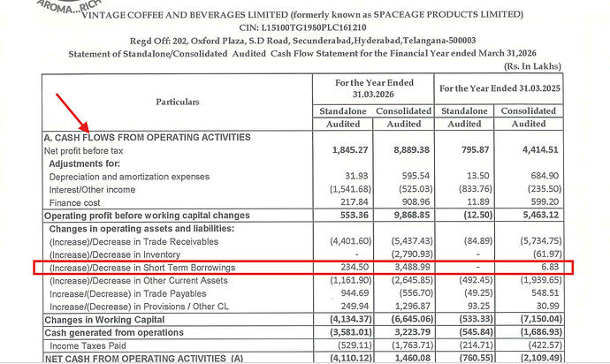Viewport: 610px width, 364px height.
Task: Select the Depreciation and amortization expenses row label
Action: [x=129, y=177]
